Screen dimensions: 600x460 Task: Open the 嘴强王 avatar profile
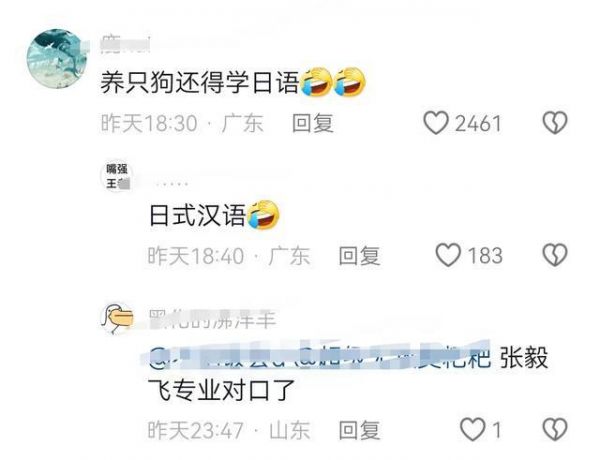pos(117,176)
